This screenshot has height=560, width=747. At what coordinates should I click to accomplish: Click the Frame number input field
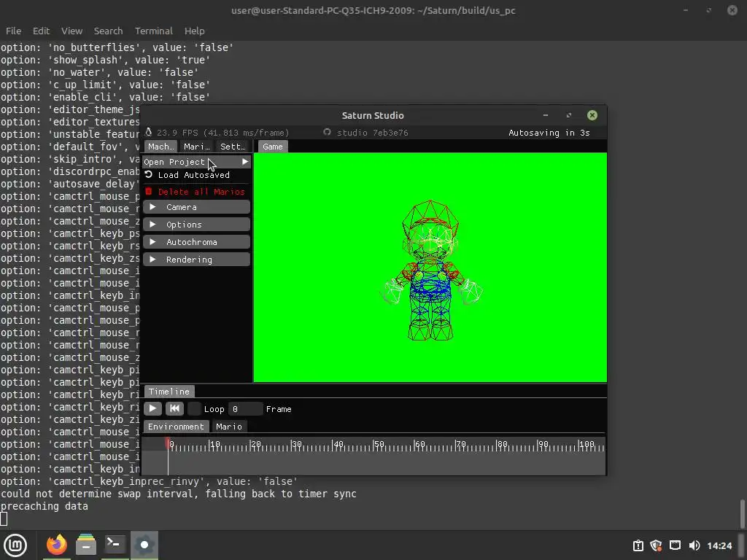[245, 409]
